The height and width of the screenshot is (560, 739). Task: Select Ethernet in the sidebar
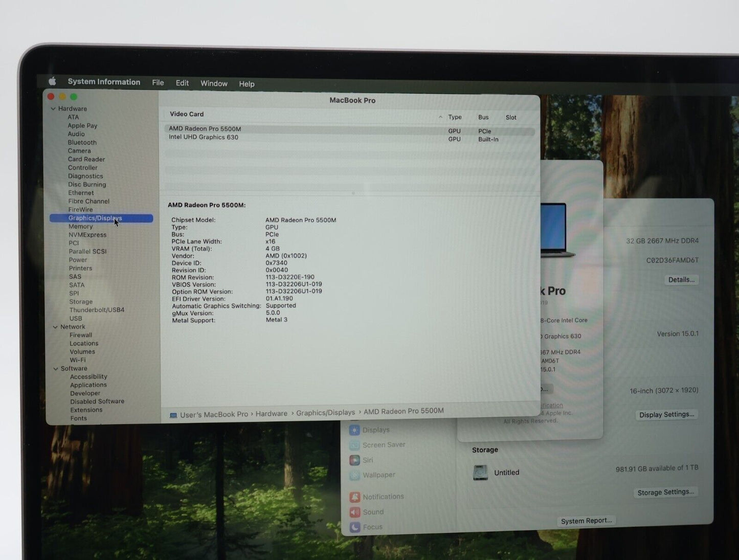coord(81,193)
